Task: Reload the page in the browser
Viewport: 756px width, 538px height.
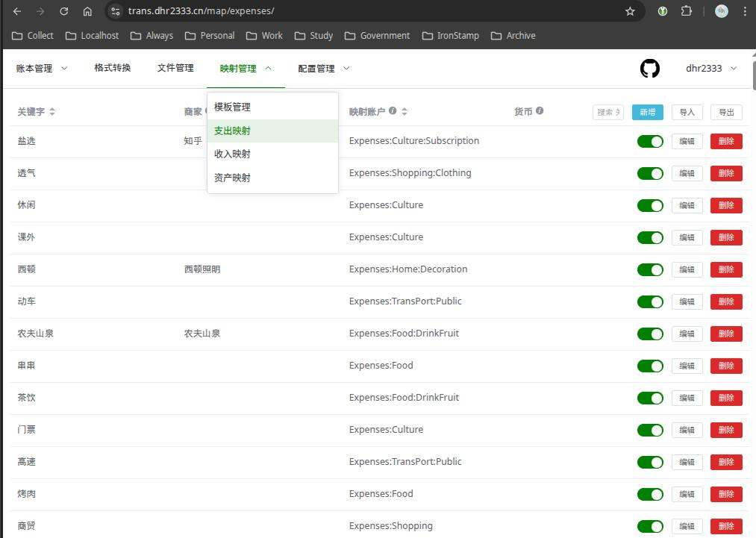Action: click(64, 11)
